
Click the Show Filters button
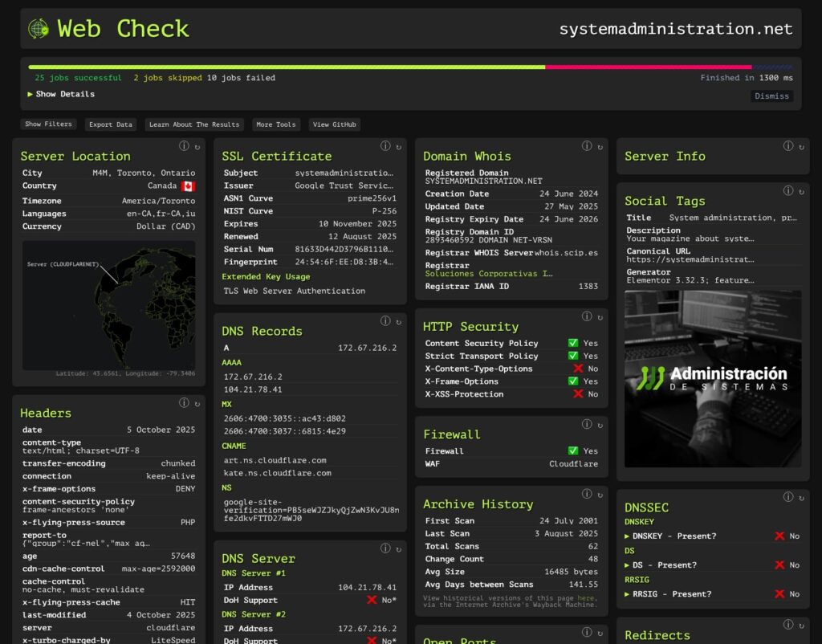point(48,124)
